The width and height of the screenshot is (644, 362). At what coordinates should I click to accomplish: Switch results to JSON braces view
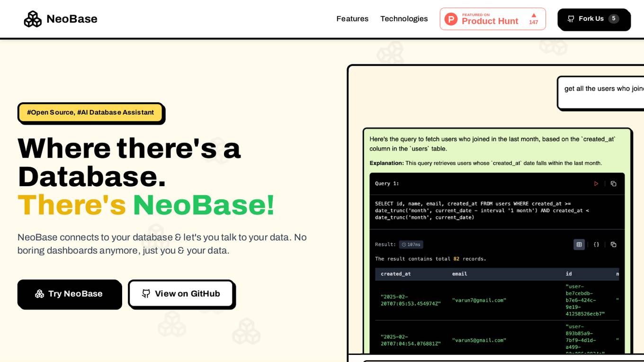tap(596, 244)
